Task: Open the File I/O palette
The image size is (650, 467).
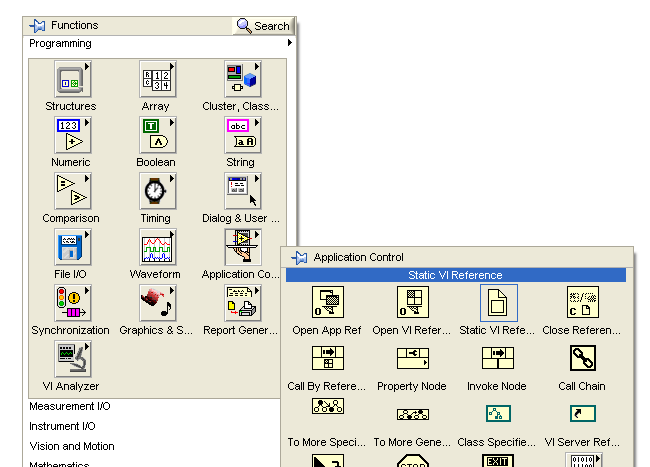Action: click(x=73, y=247)
